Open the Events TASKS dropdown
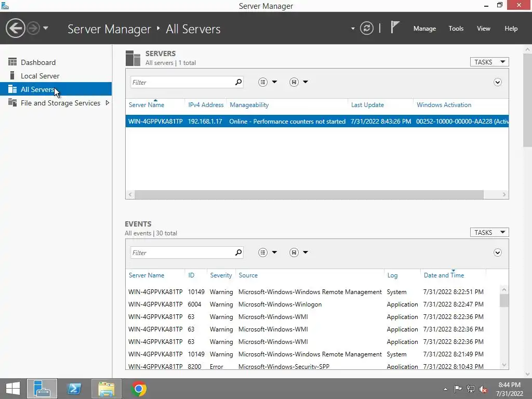Image resolution: width=532 pixels, height=399 pixels. tap(489, 232)
